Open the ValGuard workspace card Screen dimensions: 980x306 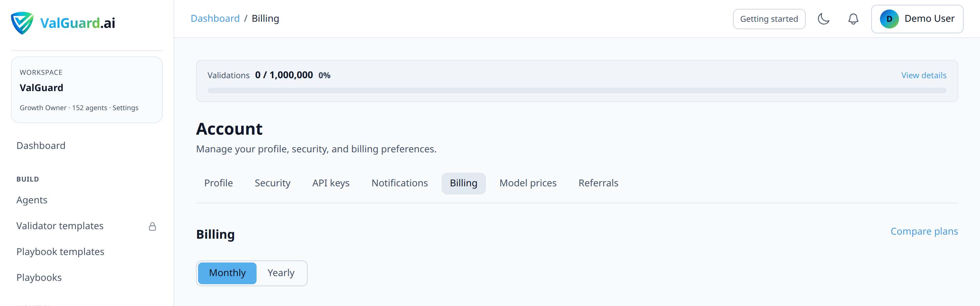(x=87, y=90)
